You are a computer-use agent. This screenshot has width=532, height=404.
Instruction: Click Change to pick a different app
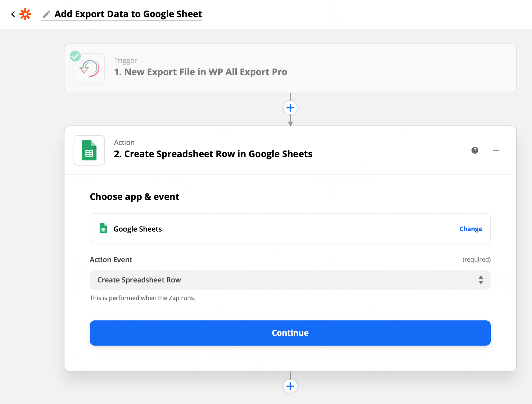[x=470, y=229]
